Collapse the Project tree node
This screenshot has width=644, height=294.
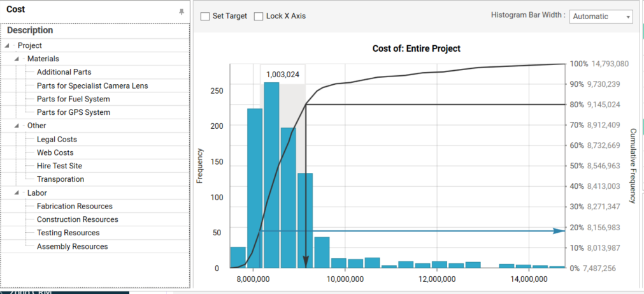point(6,46)
